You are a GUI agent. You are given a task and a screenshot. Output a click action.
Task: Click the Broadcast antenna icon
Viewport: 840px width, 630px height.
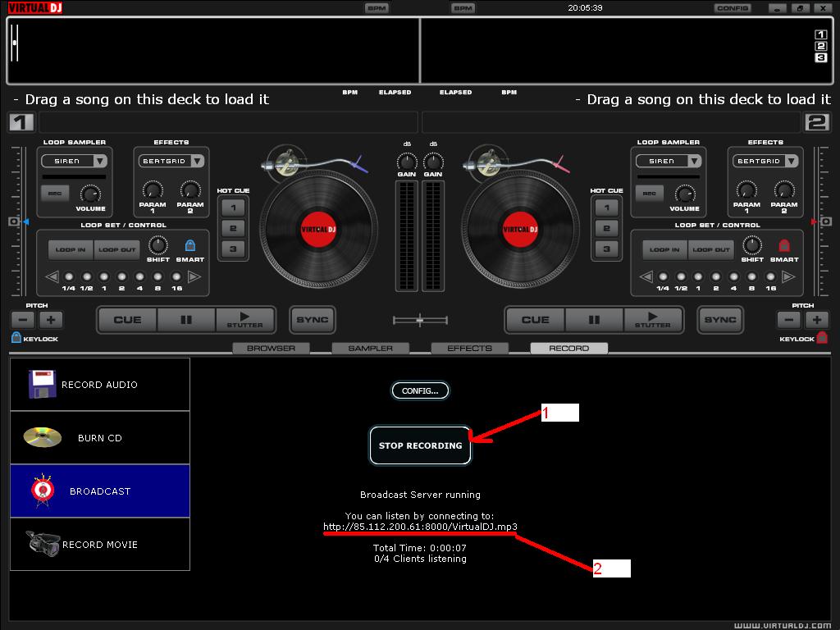click(x=43, y=491)
